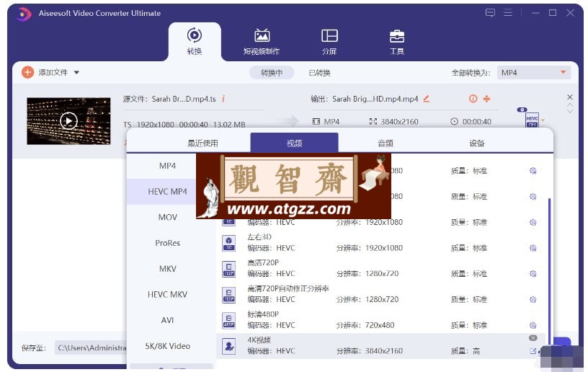Open the 短视频制作 MV maker tab
The image size is (588, 372).
click(x=262, y=42)
